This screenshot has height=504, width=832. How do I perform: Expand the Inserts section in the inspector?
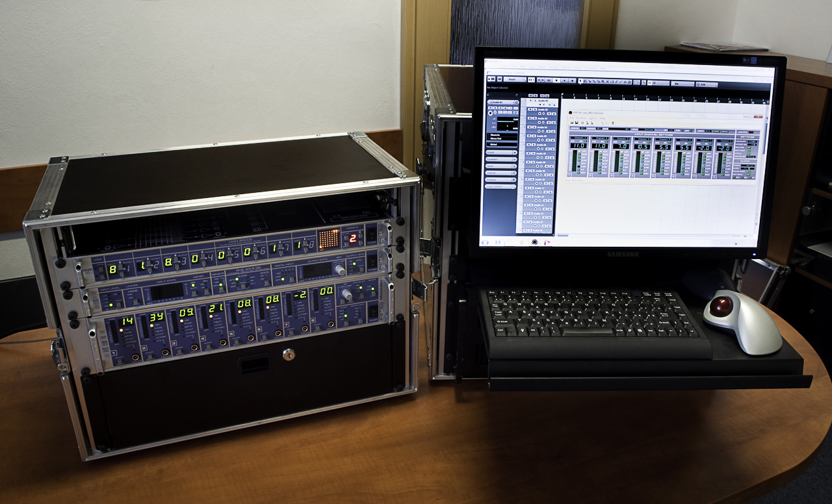pyautogui.click(x=501, y=151)
